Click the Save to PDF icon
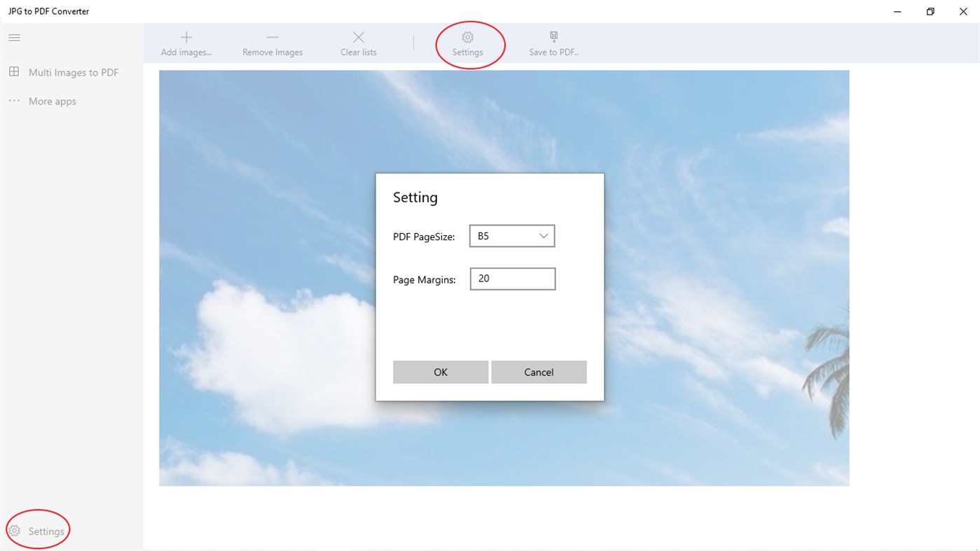The height and width of the screenshot is (551, 980). pyautogui.click(x=553, y=42)
